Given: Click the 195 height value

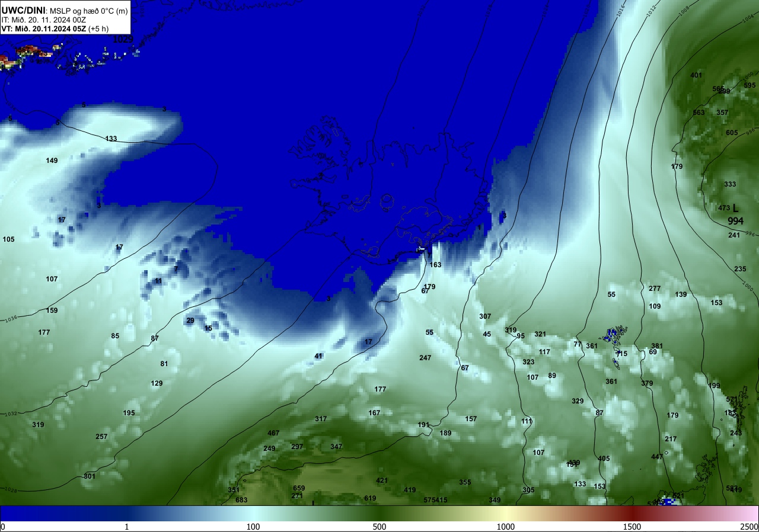Looking at the screenshot, I should (129, 413).
